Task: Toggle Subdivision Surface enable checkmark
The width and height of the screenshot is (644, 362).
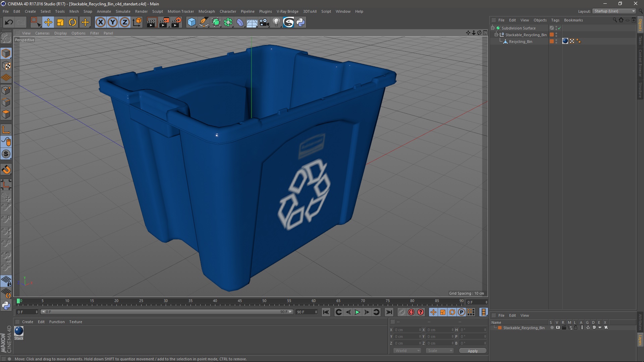Action: [559, 28]
